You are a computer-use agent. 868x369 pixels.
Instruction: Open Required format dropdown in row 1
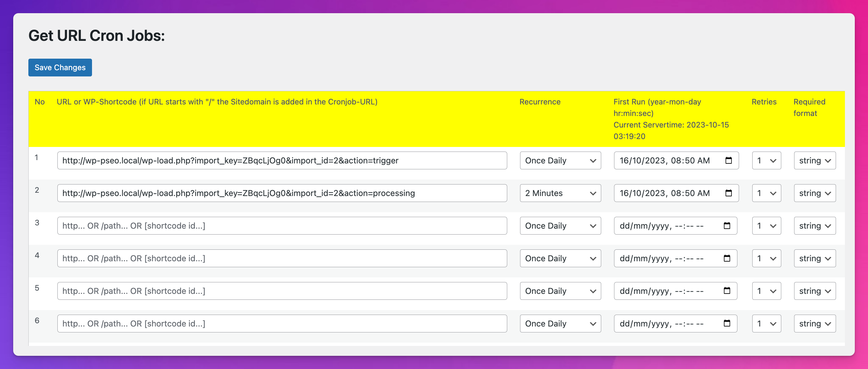click(815, 160)
